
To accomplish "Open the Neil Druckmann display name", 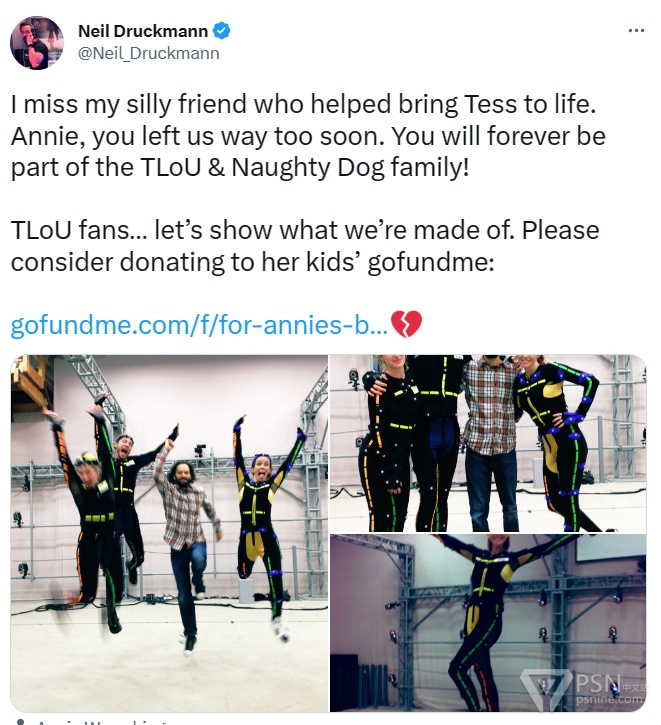I will point(143,31).
